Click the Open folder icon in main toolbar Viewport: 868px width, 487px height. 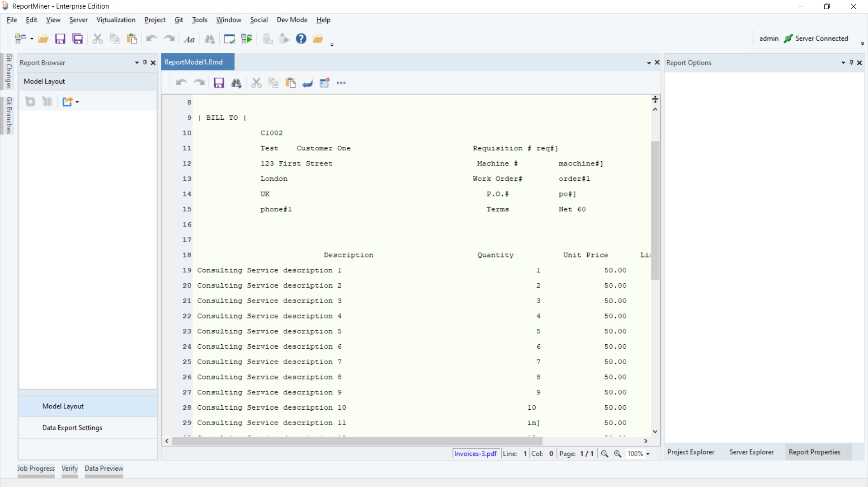(43, 39)
